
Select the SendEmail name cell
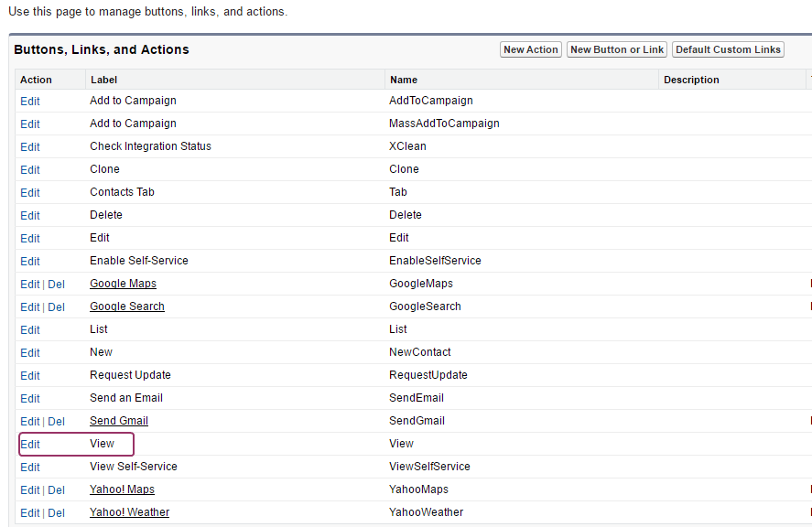417,398
